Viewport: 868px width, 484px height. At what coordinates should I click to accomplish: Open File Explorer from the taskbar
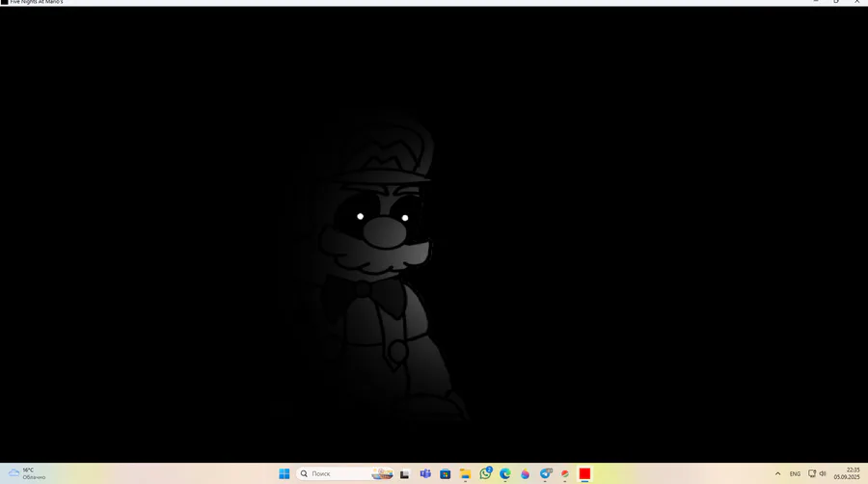tap(465, 474)
